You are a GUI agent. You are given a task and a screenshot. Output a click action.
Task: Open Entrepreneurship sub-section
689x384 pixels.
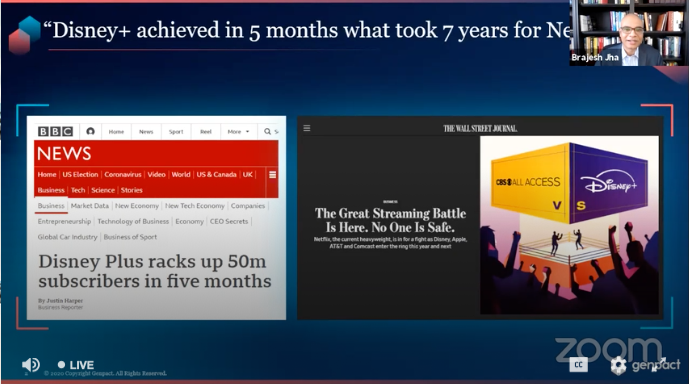64,221
